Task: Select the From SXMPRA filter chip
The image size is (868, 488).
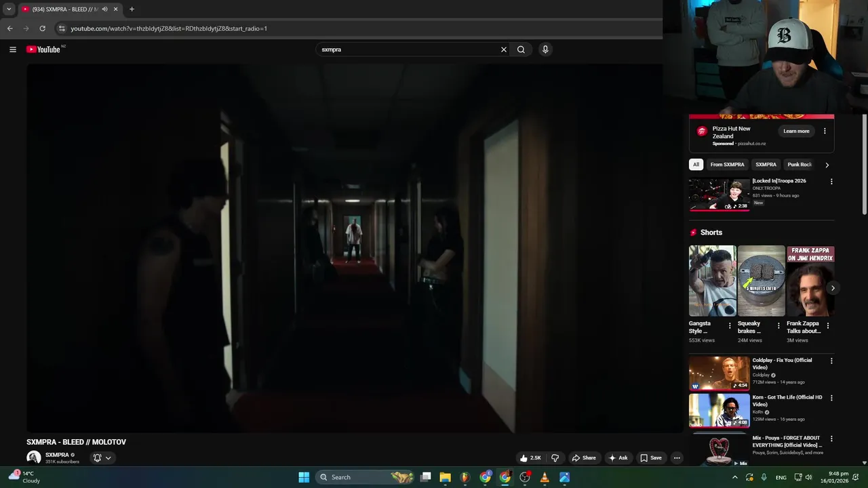Action: tap(727, 165)
